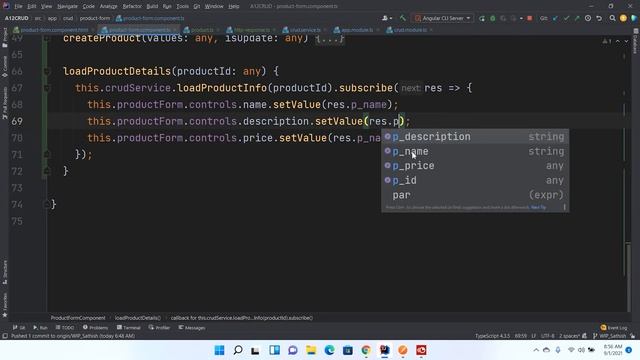Open Git history clock icon
The image size is (640, 360).
[588, 18]
